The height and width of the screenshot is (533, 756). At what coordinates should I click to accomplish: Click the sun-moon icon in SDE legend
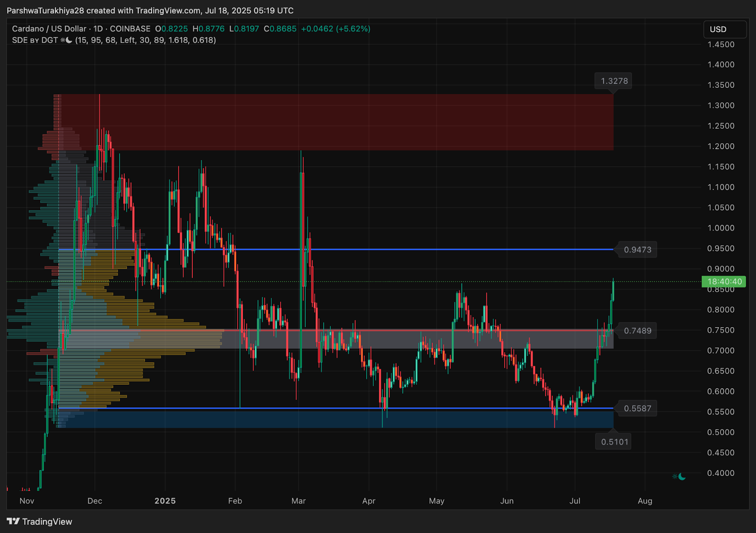tap(66, 40)
